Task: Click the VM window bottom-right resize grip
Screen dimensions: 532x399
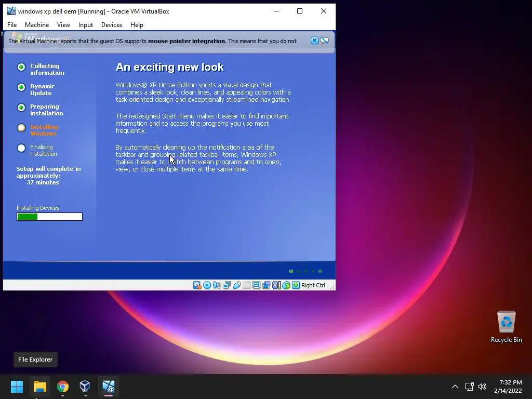Action: (332, 287)
